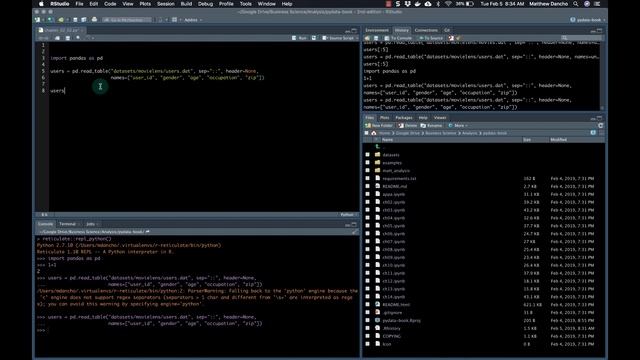Click the workspace panes grid icon in toolbar
Viewport: 640px width, 360px height.
pos(174,20)
